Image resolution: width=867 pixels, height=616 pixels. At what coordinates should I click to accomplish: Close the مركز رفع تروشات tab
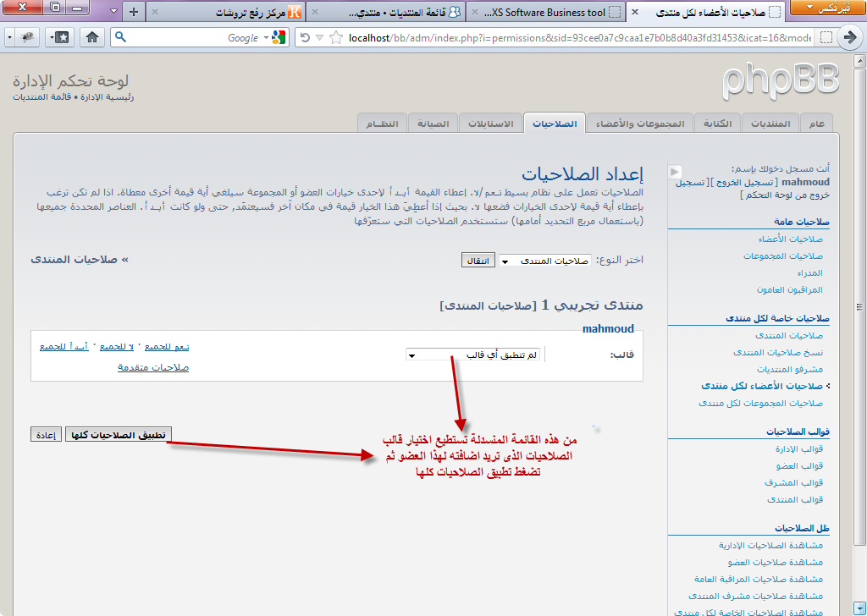click(155, 12)
